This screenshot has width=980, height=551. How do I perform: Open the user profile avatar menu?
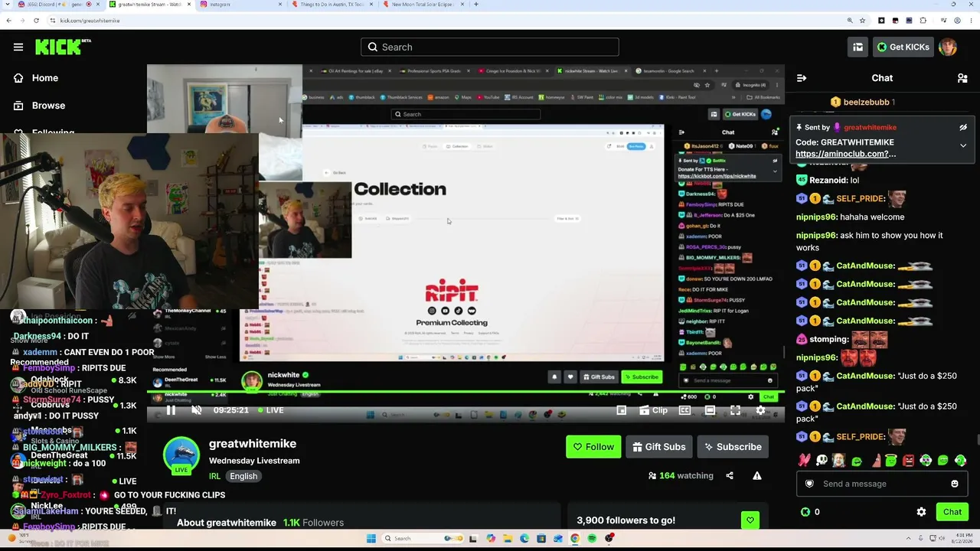pyautogui.click(x=948, y=47)
